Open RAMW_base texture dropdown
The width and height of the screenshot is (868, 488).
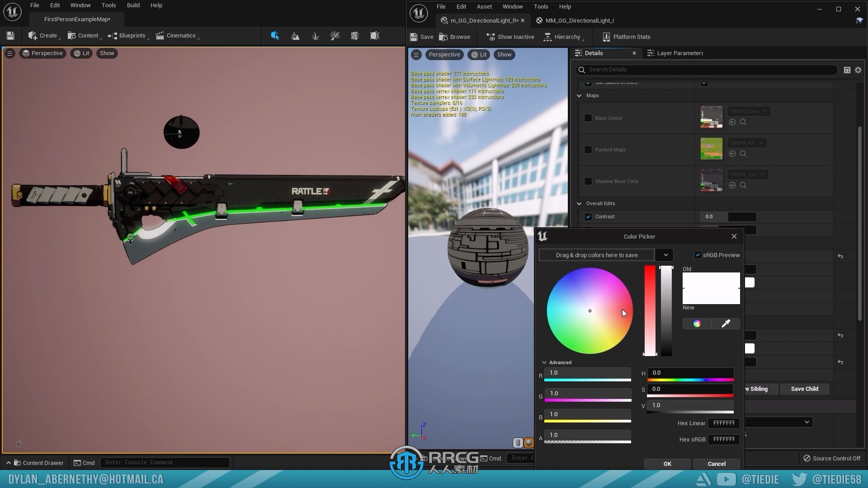tap(749, 111)
